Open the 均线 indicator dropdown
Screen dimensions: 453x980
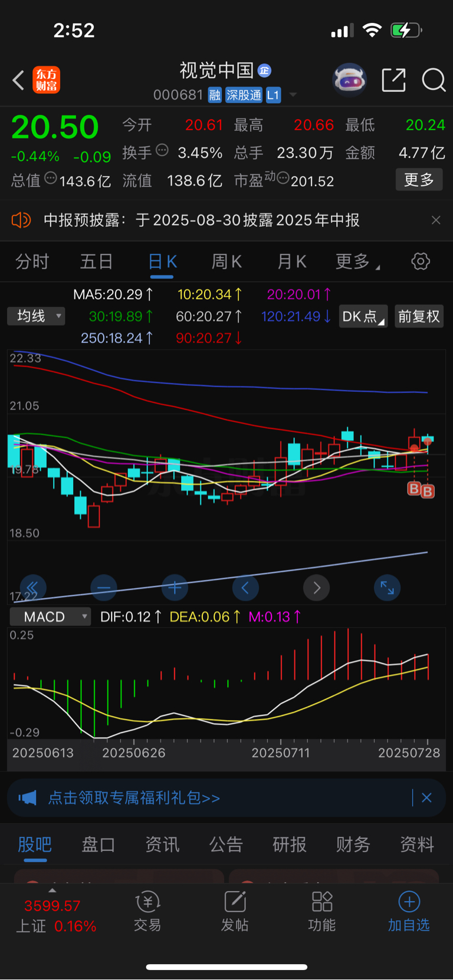[x=36, y=316]
